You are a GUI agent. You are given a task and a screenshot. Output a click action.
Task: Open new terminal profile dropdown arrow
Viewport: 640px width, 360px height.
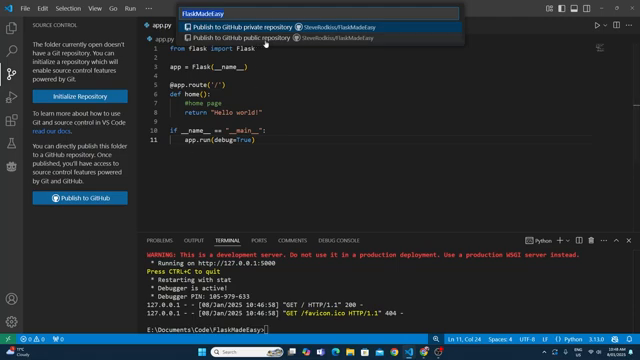click(x=568, y=240)
